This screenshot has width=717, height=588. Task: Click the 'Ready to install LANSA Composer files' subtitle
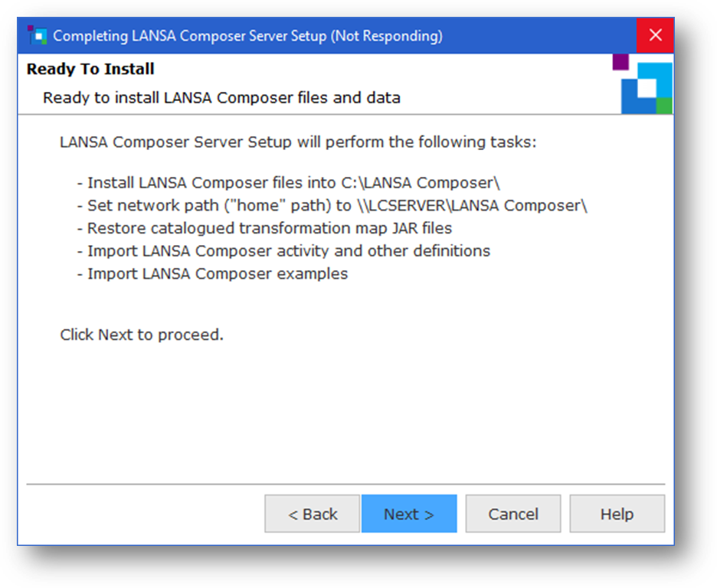point(221,98)
